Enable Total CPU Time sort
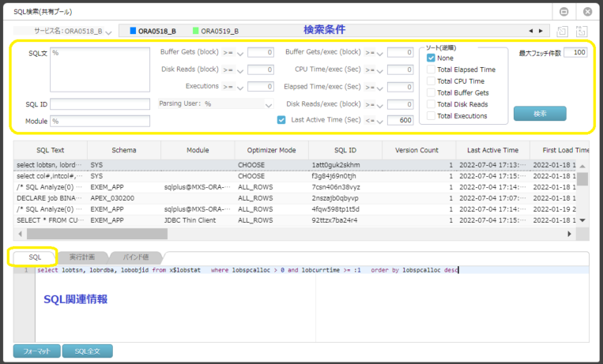 click(431, 81)
